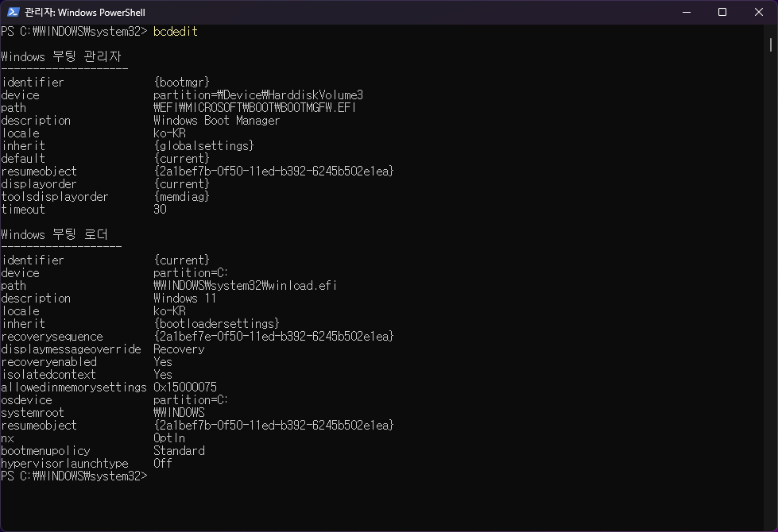Image resolution: width=778 pixels, height=532 pixels.
Task: Click the {globalsettings} inherit value
Action: (x=204, y=146)
